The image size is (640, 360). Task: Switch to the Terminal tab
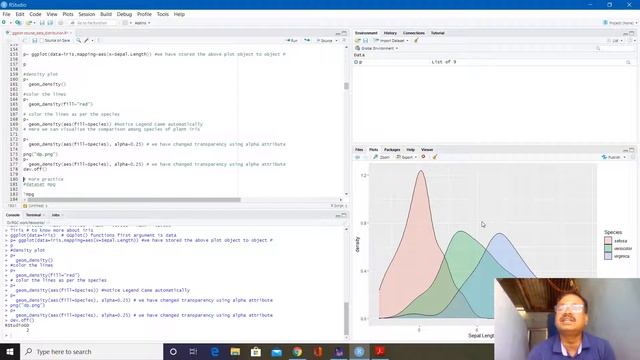point(33,215)
